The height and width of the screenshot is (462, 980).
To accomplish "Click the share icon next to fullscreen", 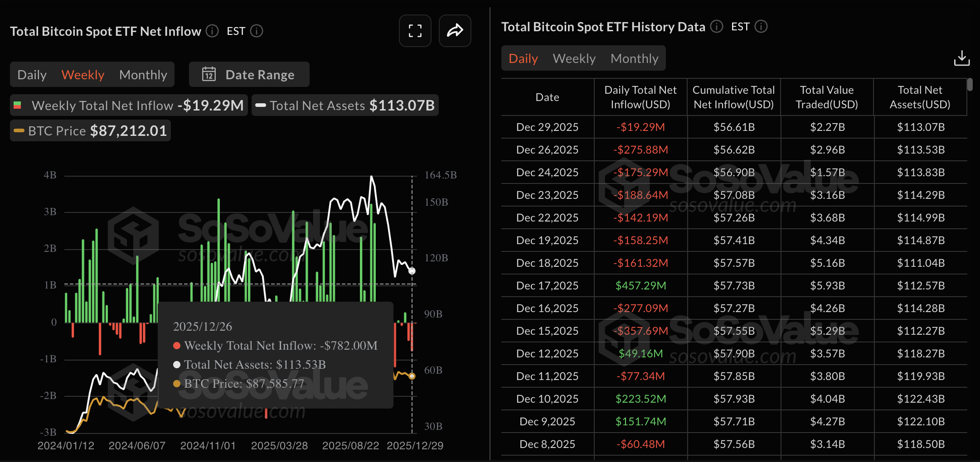I will [455, 31].
